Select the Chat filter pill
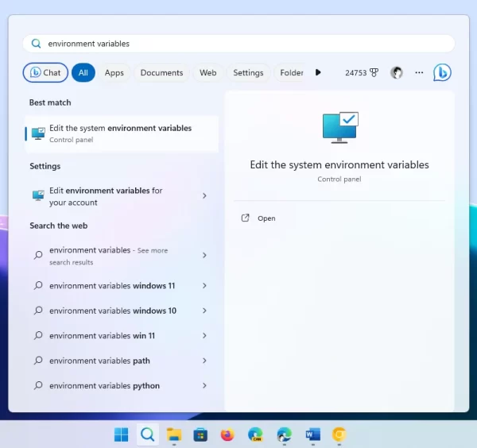This screenshot has height=448, width=477. (x=45, y=72)
